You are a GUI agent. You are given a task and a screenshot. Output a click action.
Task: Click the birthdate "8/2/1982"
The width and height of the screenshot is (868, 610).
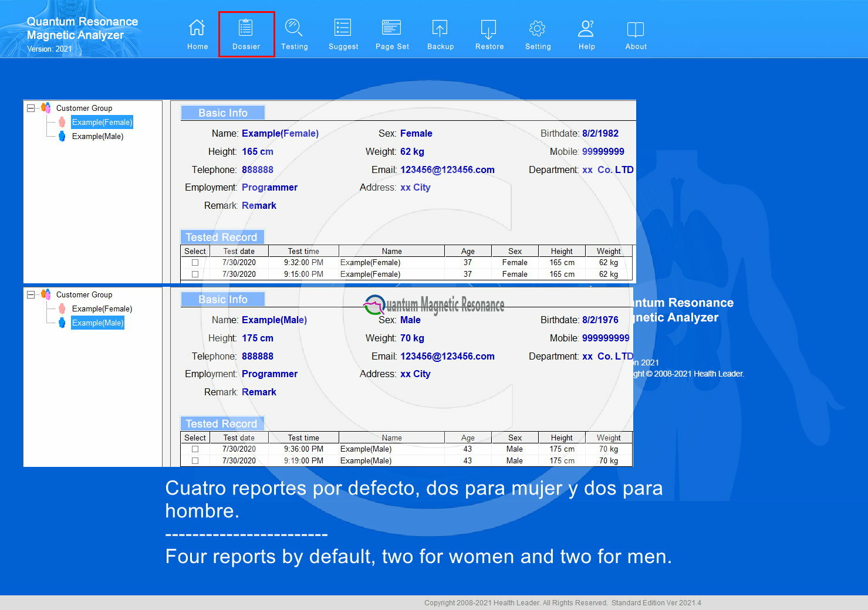[600, 133]
